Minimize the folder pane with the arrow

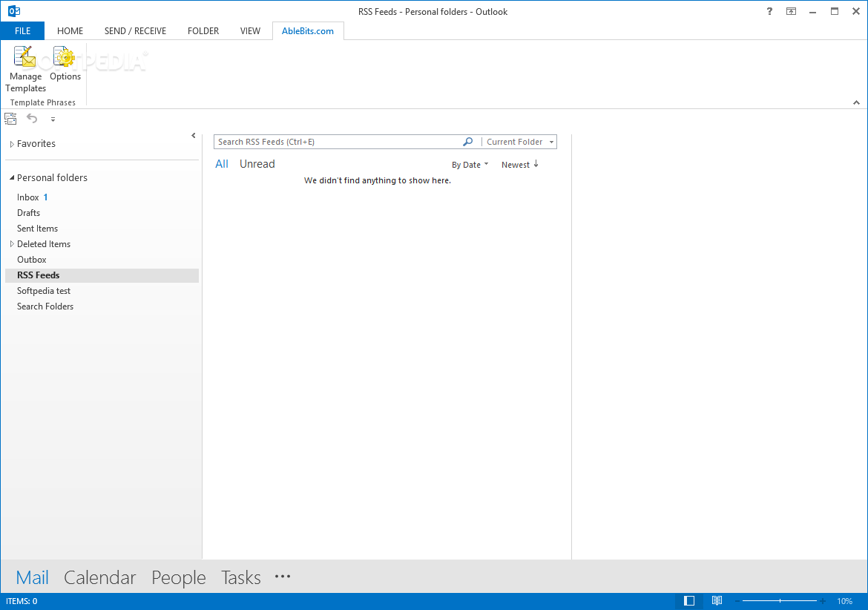193,136
